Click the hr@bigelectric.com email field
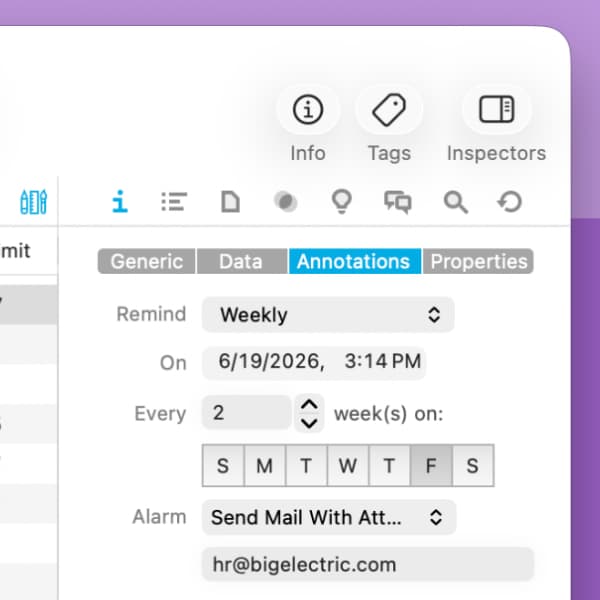The width and height of the screenshot is (600, 600). click(x=367, y=564)
